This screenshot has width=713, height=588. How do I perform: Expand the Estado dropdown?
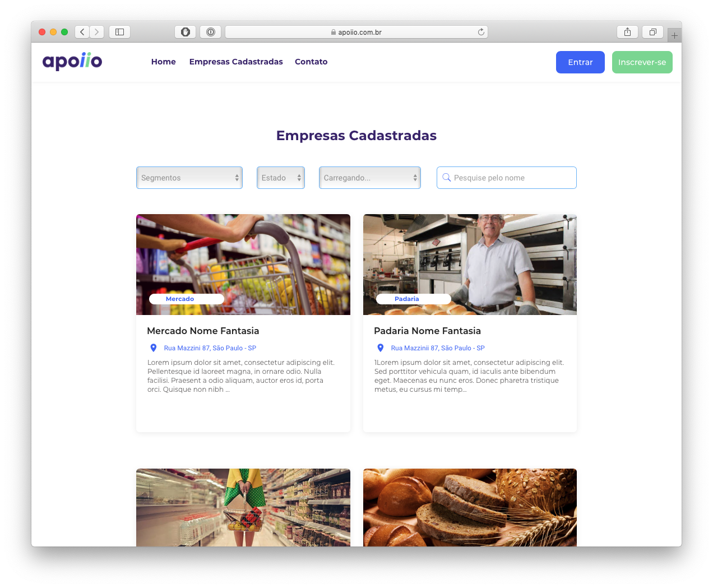[x=281, y=178]
